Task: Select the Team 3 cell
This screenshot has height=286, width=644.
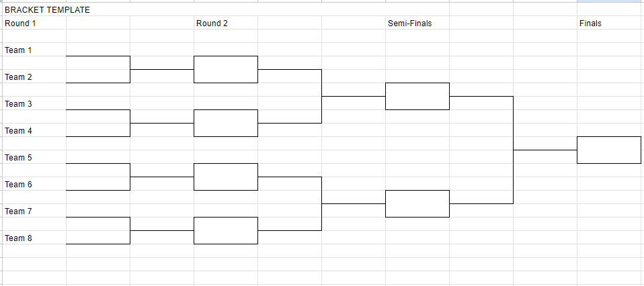Action: (34, 103)
